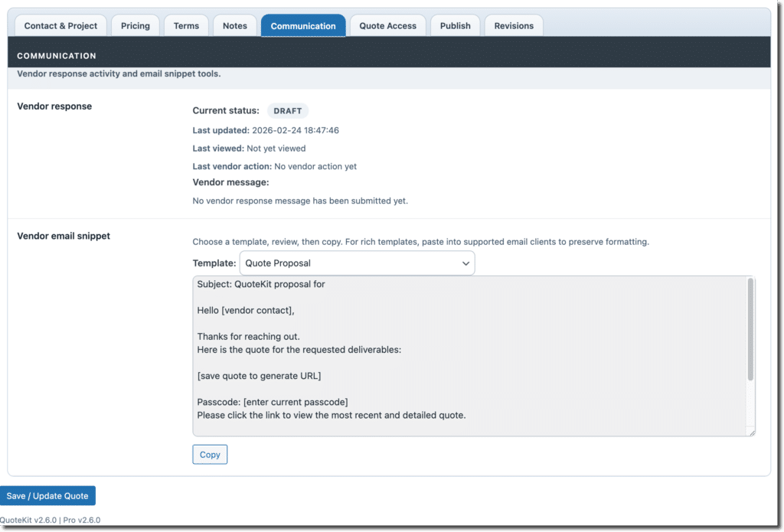Click the resize handle of the snippet textarea
Viewport: 784px width, 532px height.
(x=752, y=432)
